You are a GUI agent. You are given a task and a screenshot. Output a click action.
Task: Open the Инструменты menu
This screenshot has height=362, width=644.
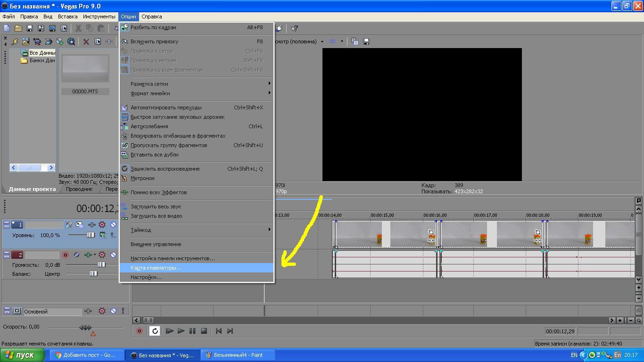[x=99, y=16]
